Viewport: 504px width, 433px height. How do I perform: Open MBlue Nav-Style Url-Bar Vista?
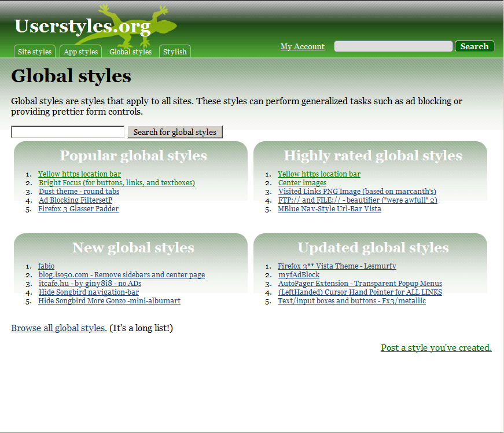pos(329,208)
